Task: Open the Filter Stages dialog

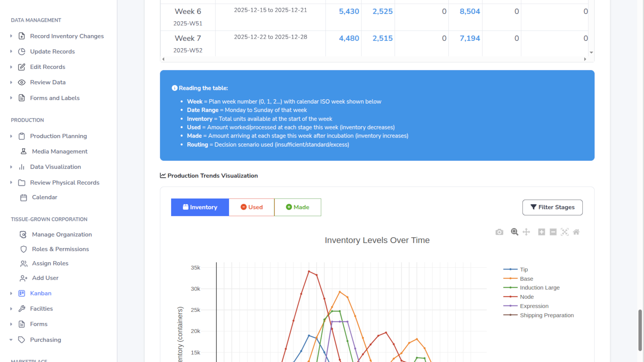Action: click(552, 207)
